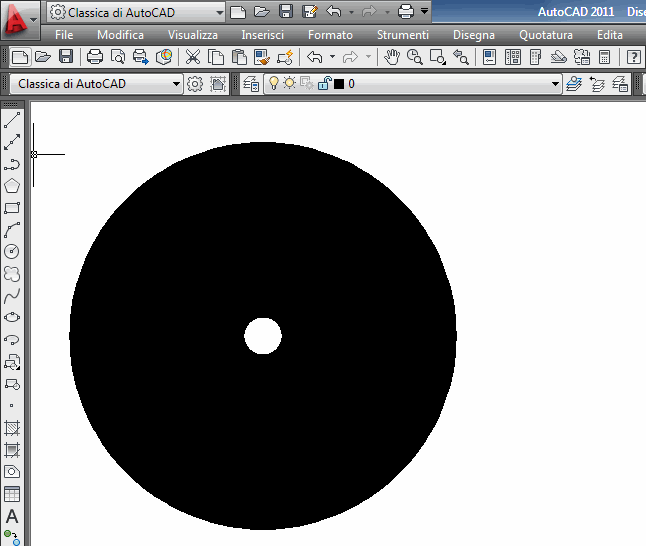The width and height of the screenshot is (646, 546).
Task: Open the File menu
Action: pos(64,35)
